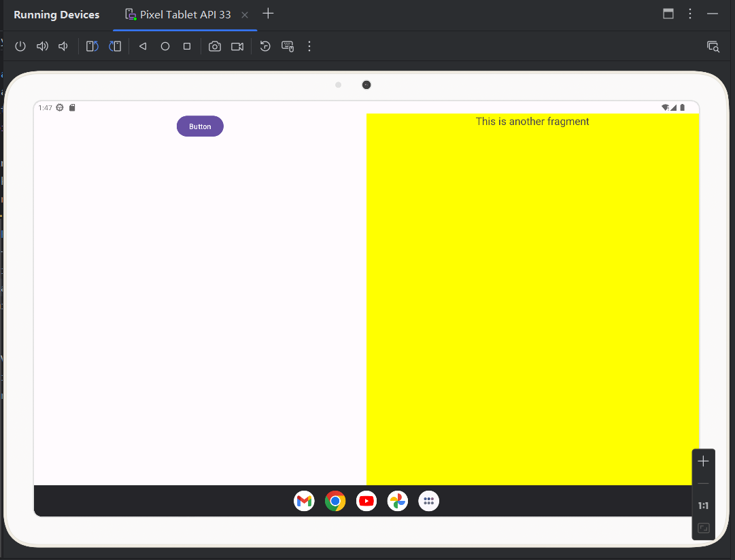Rotate the device left
This screenshot has width=735, height=560.
92,46
